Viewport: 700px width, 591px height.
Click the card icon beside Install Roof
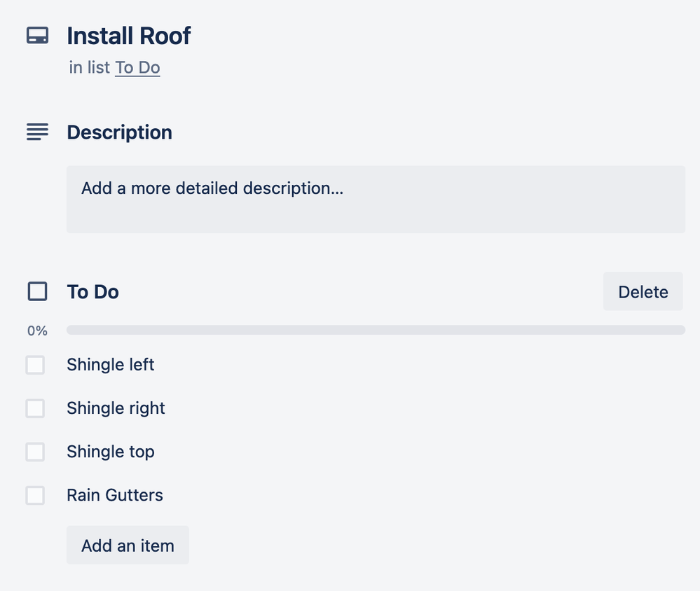coord(37,36)
